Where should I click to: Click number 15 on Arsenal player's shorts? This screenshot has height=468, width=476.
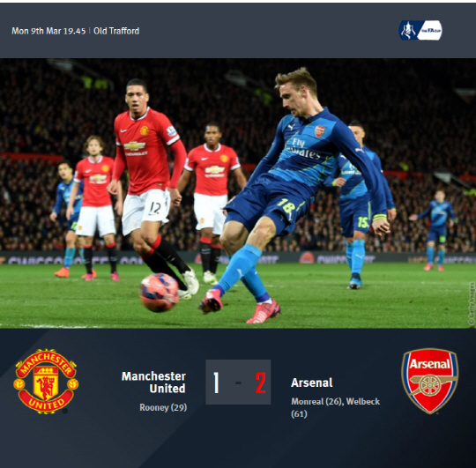[x=363, y=222]
